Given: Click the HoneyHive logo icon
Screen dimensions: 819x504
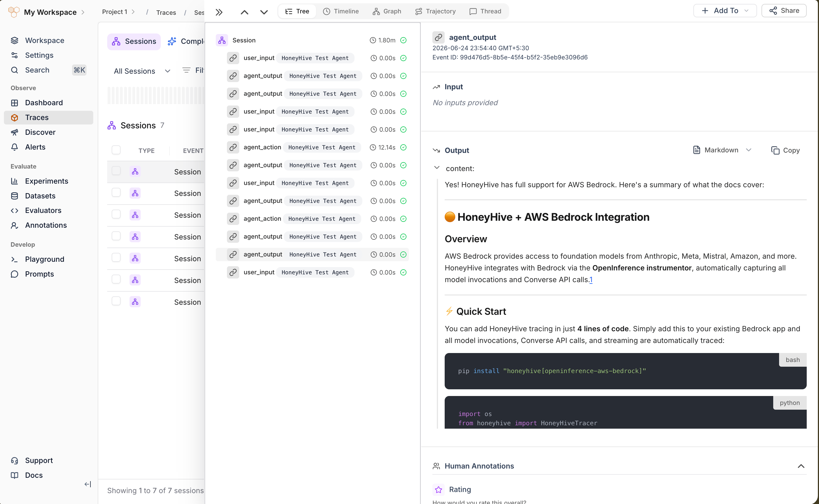Looking at the screenshot, I should click(14, 12).
